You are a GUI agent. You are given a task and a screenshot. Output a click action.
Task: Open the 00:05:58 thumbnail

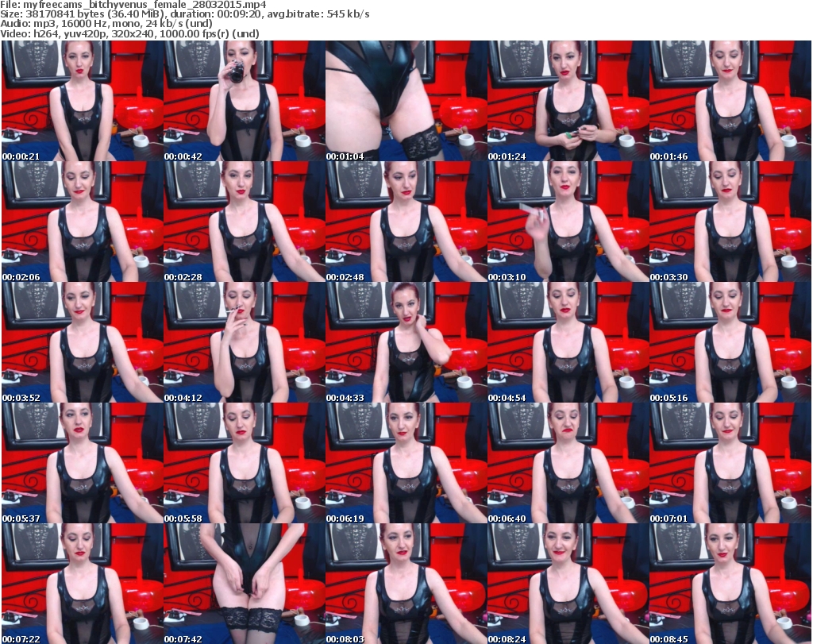(245, 462)
